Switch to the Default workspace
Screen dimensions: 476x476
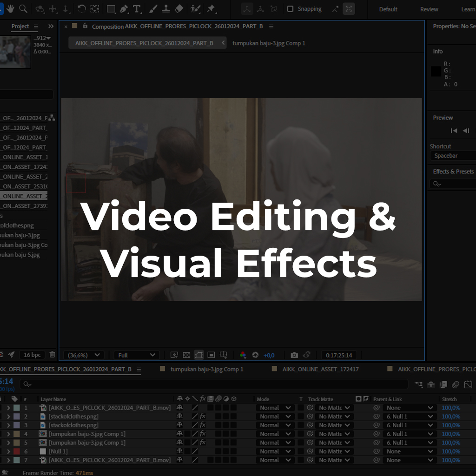click(388, 9)
